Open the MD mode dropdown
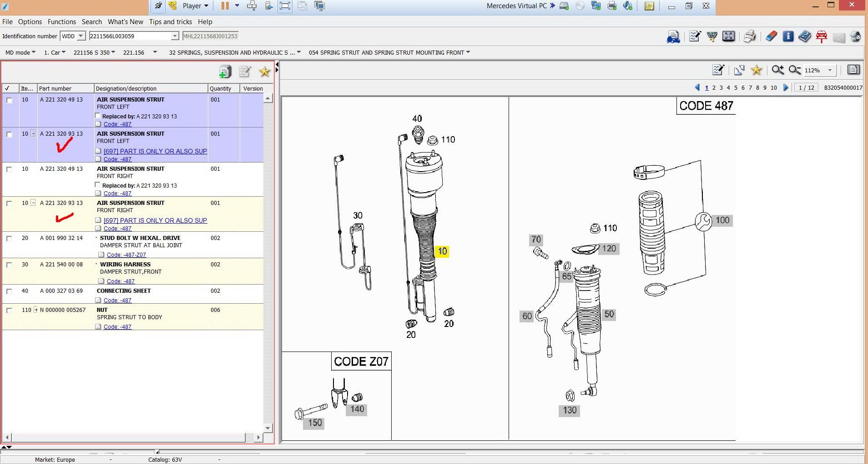The height and width of the screenshot is (464, 868). 20,52
